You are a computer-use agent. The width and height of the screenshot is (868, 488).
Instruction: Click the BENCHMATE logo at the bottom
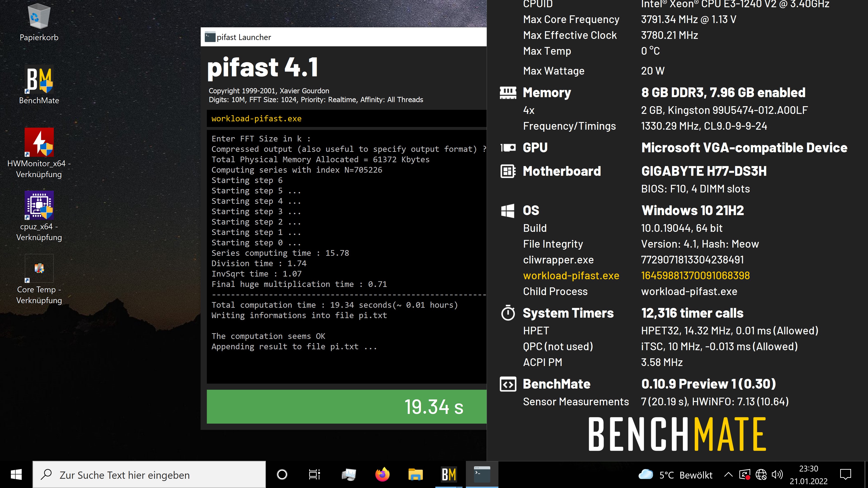[x=677, y=434]
